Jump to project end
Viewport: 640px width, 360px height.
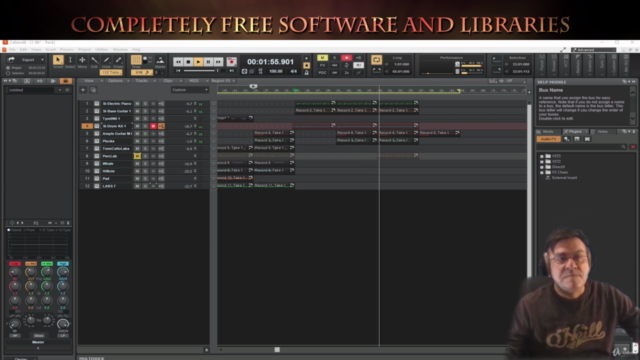tap(231, 71)
